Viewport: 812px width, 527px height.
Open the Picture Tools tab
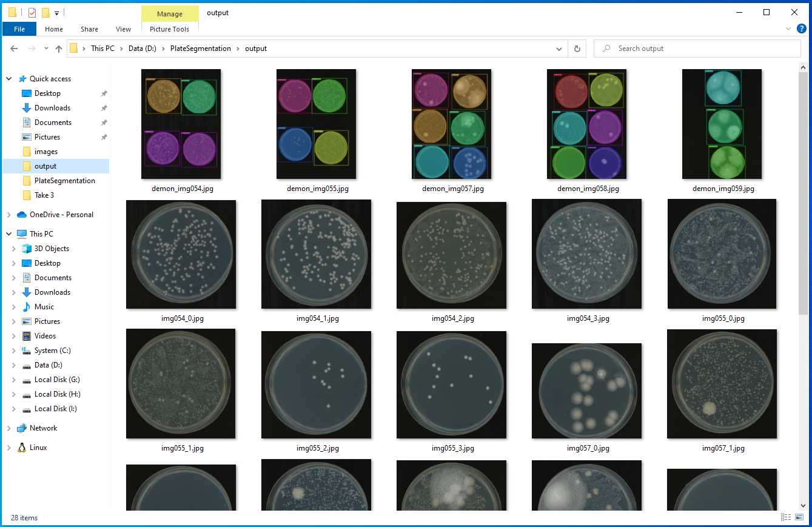tap(169, 29)
